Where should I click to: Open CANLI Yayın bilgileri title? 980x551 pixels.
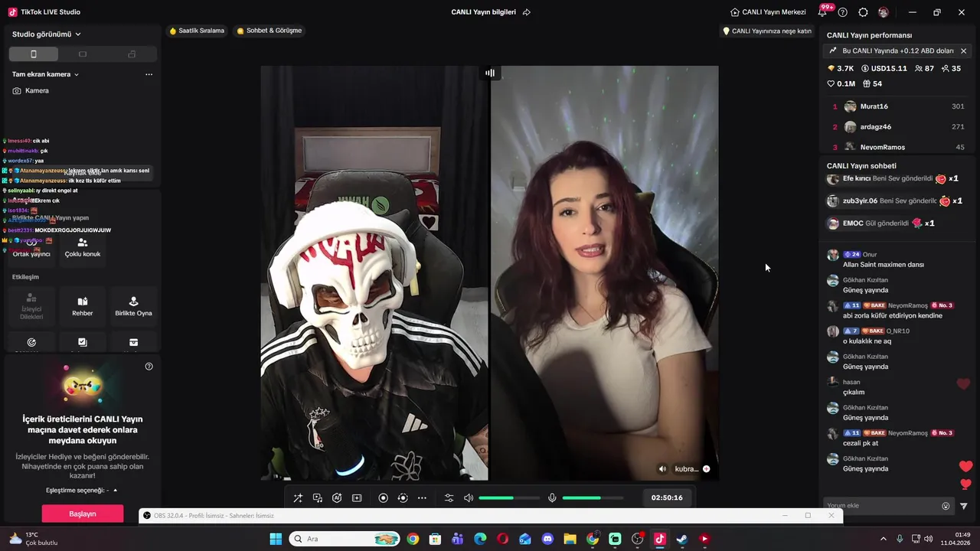(483, 12)
